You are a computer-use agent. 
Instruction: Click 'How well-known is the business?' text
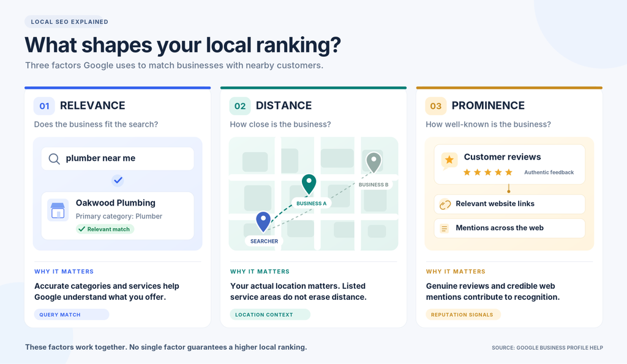click(488, 124)
